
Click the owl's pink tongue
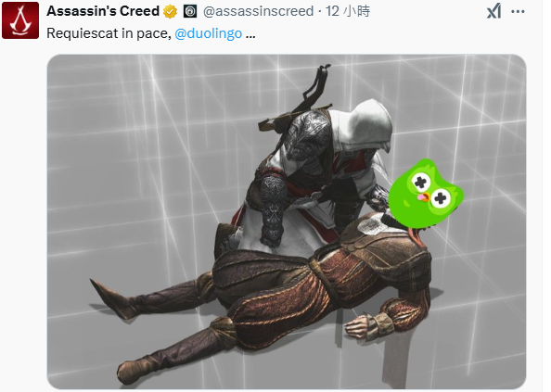click(x=421, y=197)
